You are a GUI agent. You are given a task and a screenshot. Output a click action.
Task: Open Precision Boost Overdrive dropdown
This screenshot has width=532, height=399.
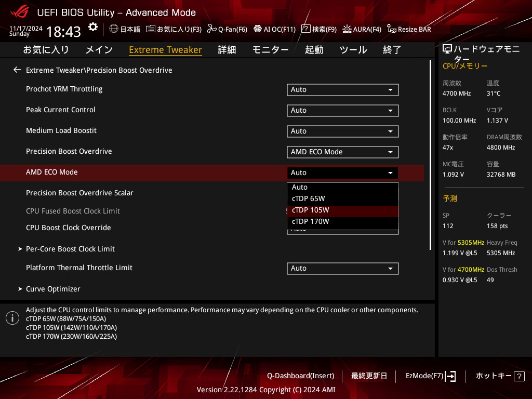pos(343,152)
